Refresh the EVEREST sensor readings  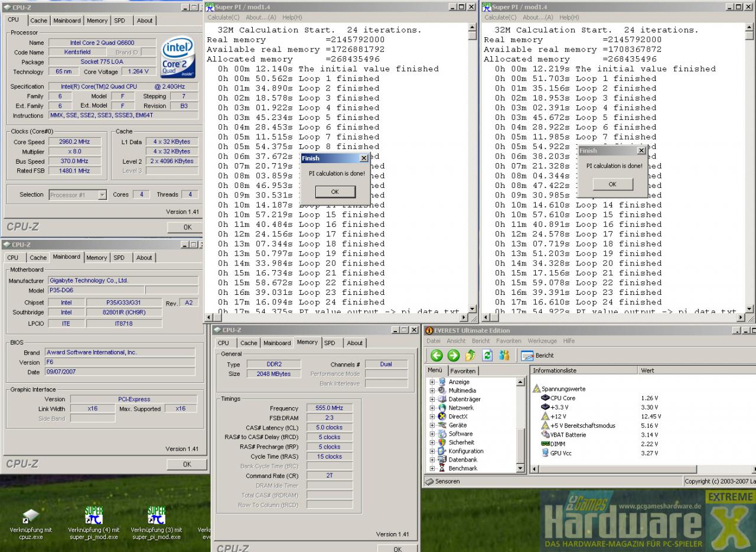[x=487, y=355]
